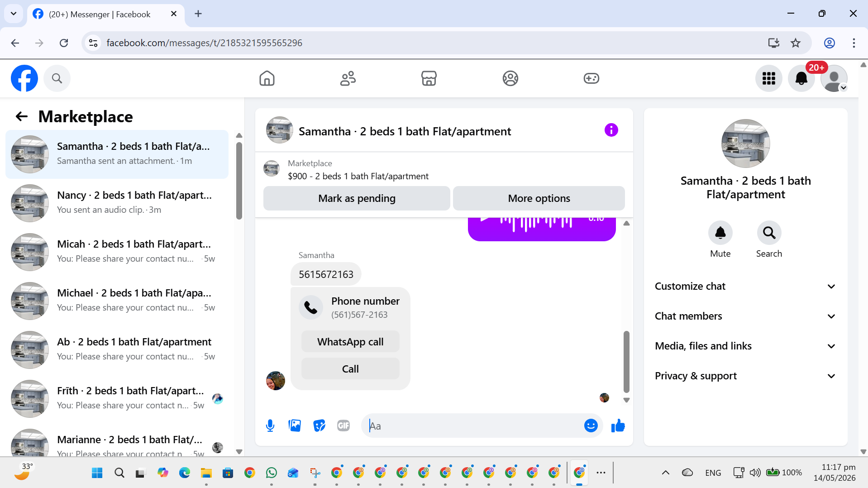Open the notifications bell with 20+ badge
The image size is (868, 488).
click(801, 78)
